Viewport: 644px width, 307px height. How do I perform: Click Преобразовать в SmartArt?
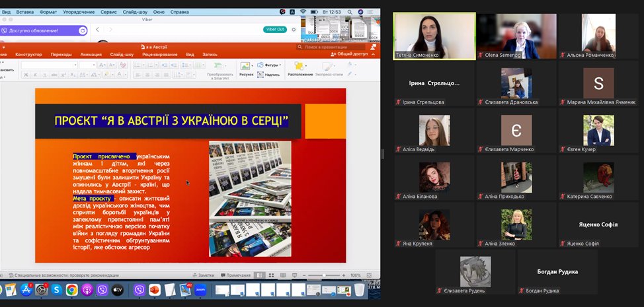point(220,70)
